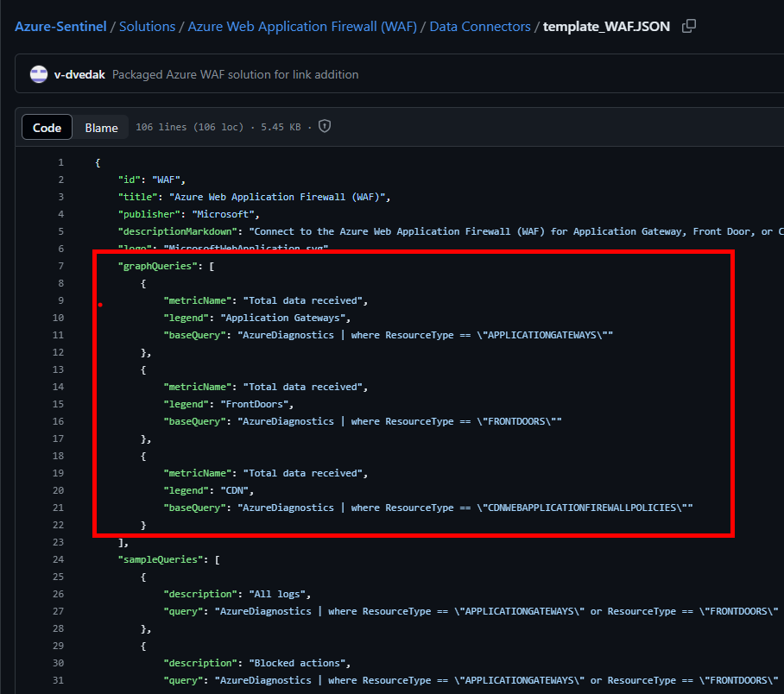Image resolution: width=784 pixels, height=694 pixels.
Task: Open the Azure-Sentinel repository link
Action: pos(60,27)
